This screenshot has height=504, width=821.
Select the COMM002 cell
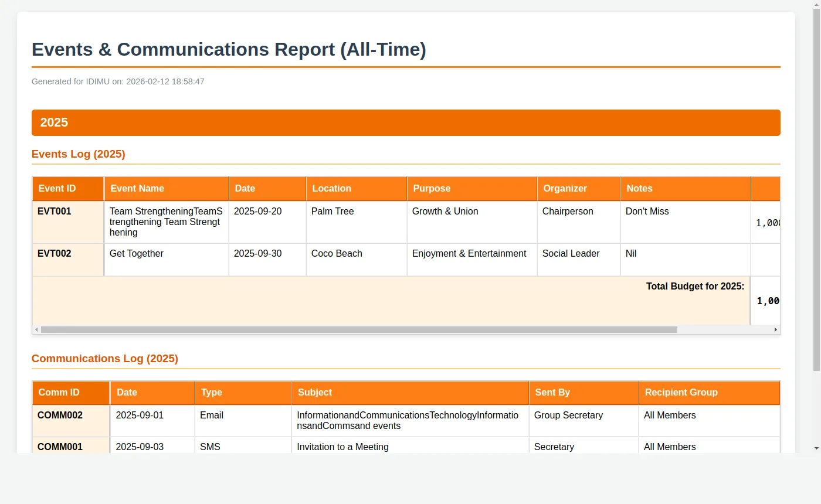pos(71,421)
